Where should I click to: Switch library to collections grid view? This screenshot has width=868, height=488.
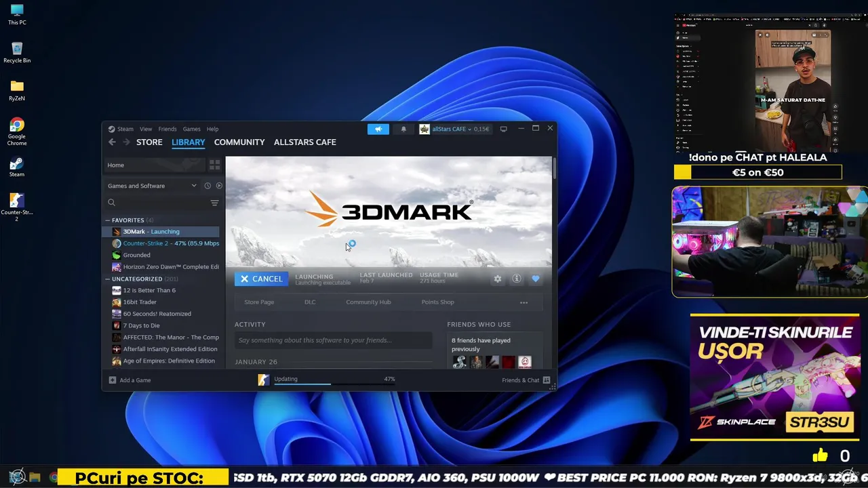point(214,165)
